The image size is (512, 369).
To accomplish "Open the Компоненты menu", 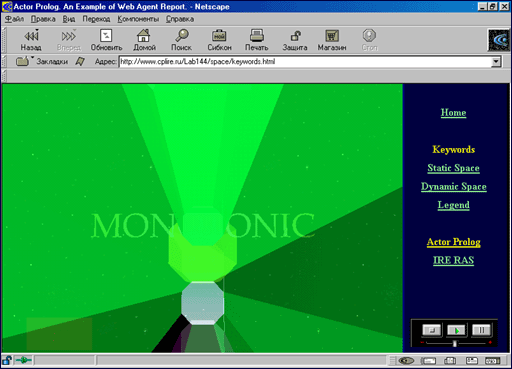I will [138, 19].
